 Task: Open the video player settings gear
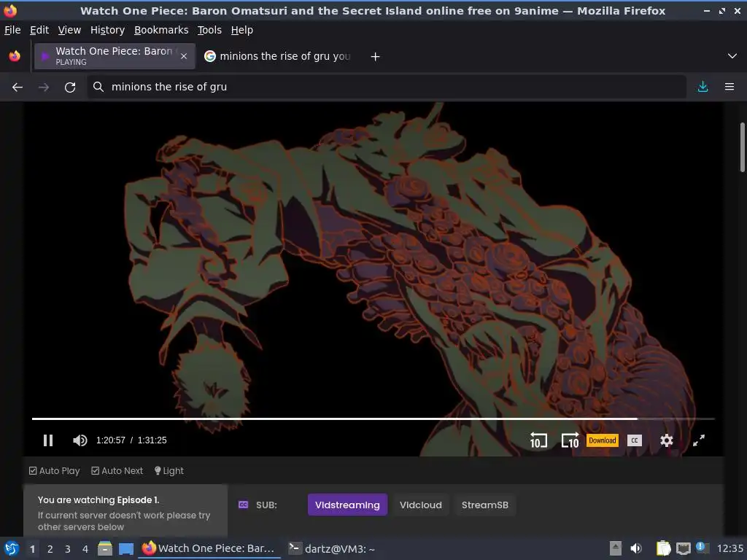(x=667, y=440)
